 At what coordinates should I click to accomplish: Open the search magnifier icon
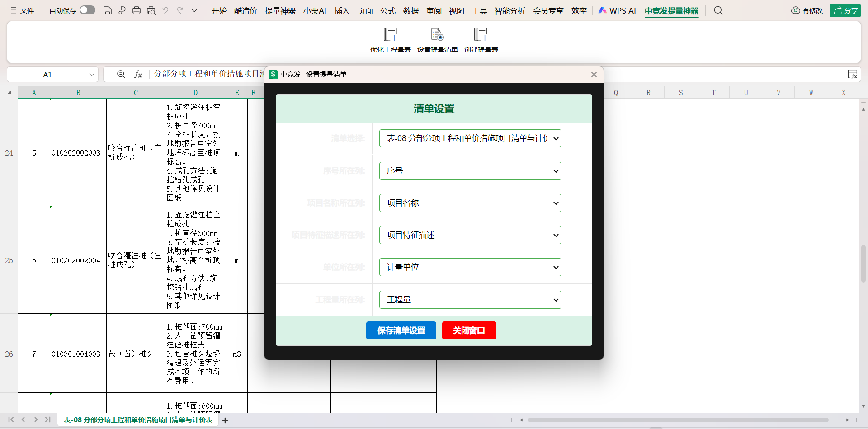tap(718, 10)
